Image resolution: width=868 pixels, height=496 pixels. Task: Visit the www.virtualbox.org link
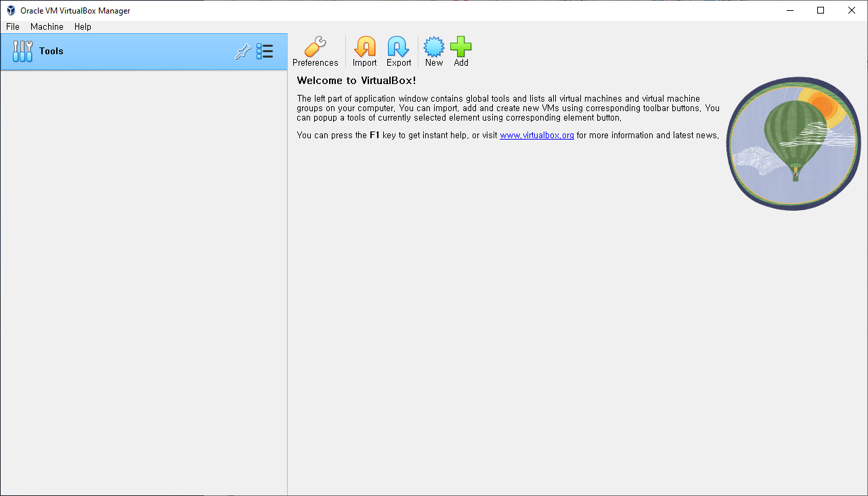[537, 136]
